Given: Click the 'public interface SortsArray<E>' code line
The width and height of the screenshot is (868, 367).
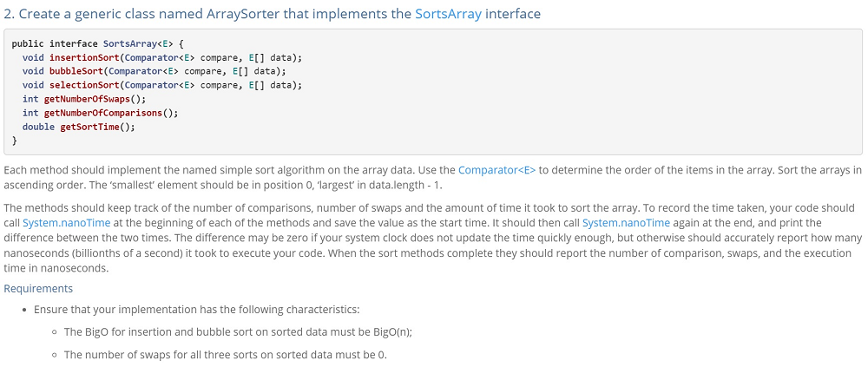Looking at the screenshot, I should click(101, 43).
